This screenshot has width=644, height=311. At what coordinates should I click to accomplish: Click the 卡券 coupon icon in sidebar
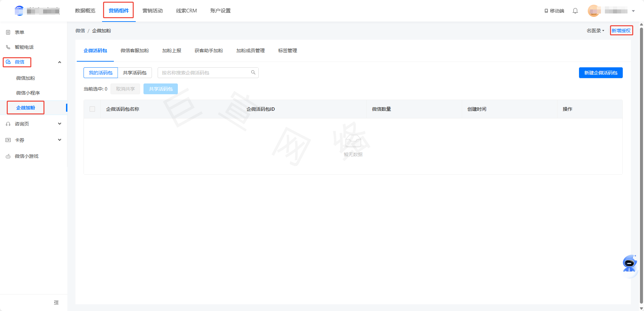(x=8, y=140)
